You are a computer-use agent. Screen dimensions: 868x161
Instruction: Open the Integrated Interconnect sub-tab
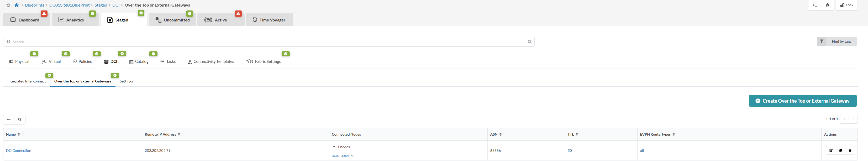point(27,81)
